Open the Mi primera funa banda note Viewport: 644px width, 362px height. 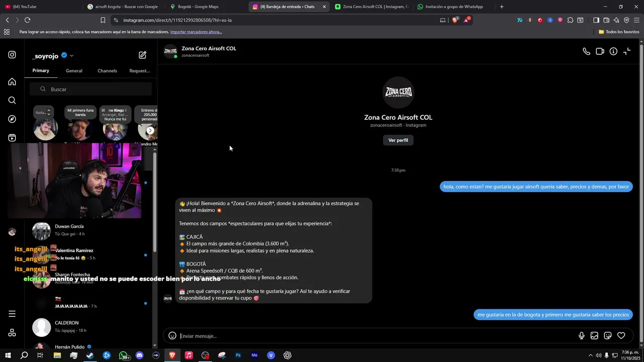tap(80, 112)
